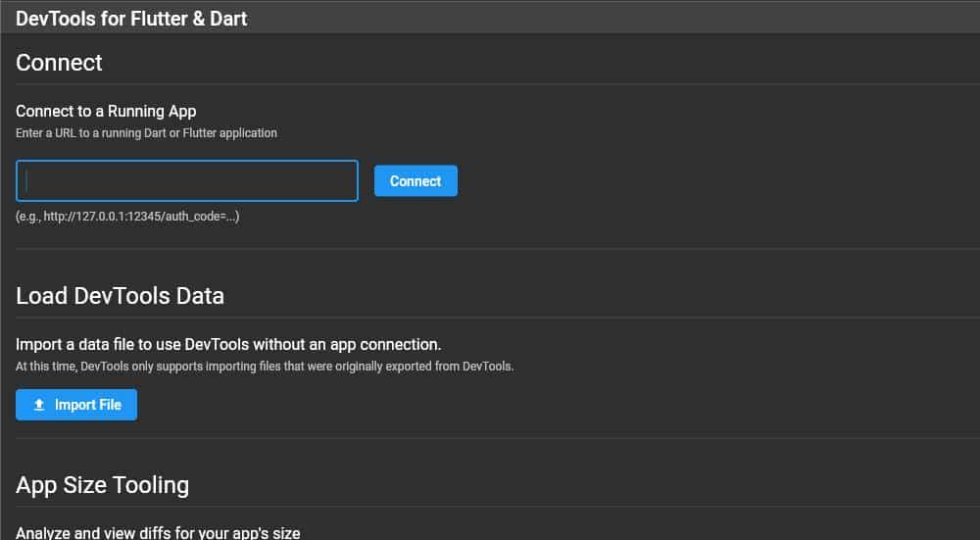Click the divider line beneath Connect heading
Viewport: 980px width, 540px height.
pos(490,84)
